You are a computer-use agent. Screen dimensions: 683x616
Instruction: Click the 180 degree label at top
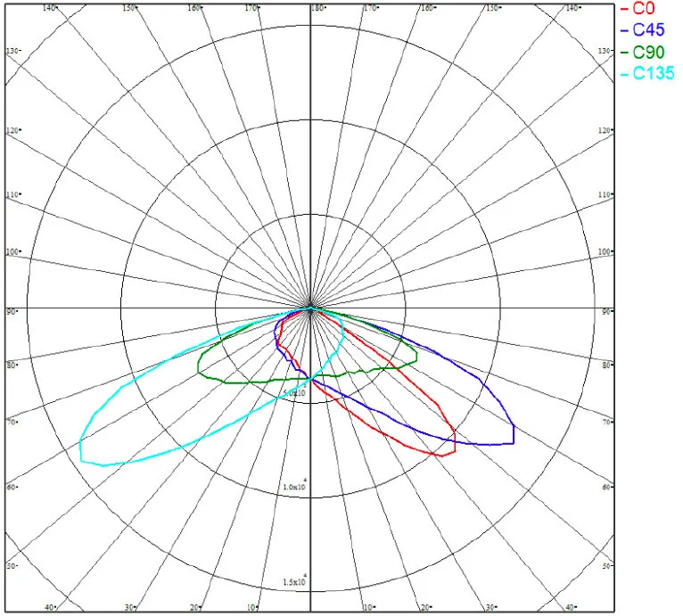pos(317,8)
